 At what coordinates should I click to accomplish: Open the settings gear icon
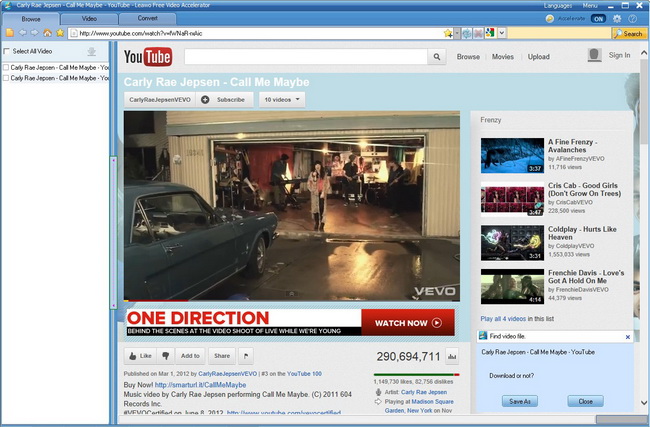coord(617,19)
